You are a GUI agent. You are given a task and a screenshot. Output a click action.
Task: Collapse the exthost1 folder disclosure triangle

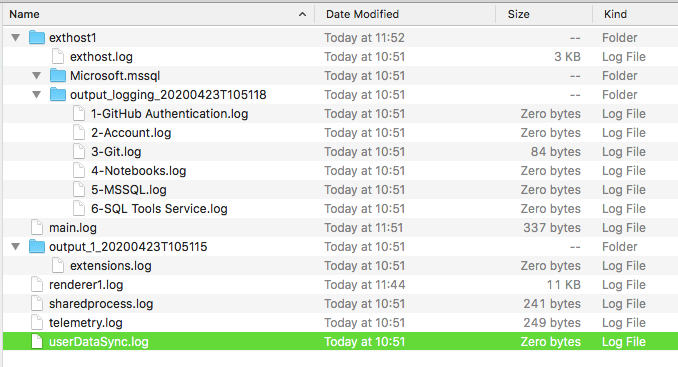pos(16,38)
